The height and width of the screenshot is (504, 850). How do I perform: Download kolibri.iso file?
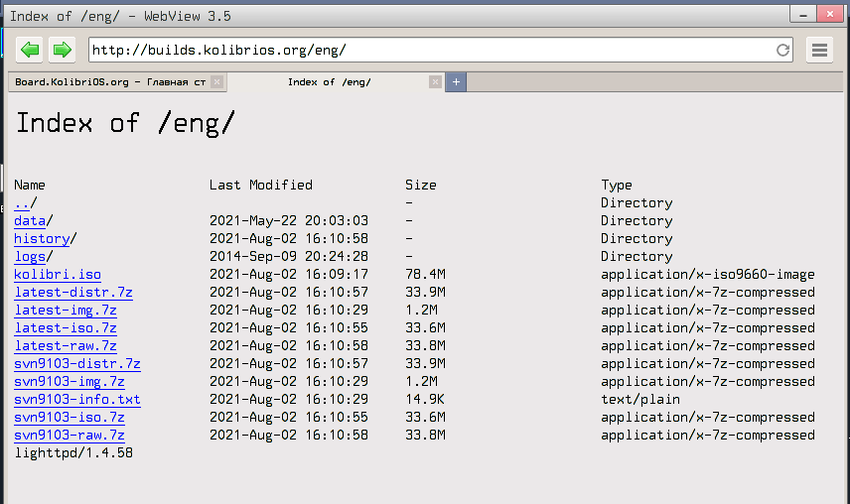[58, 275]
